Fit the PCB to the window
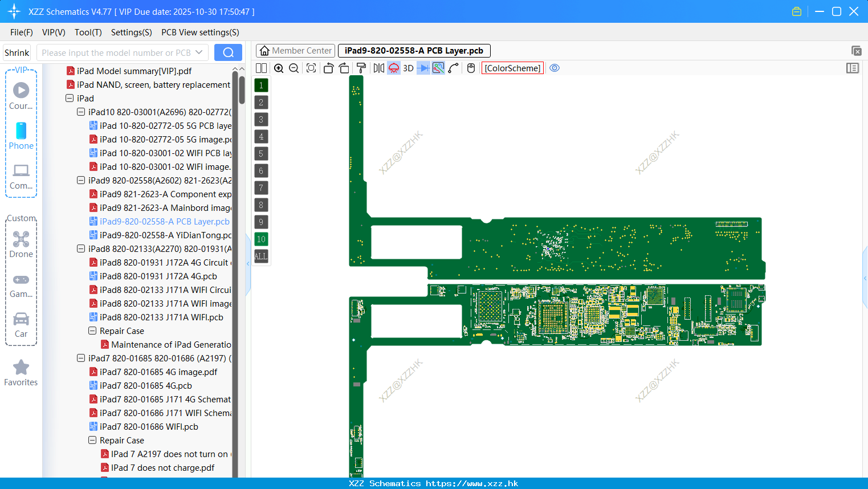Image resolution: width=868 pixels, height=489 pixels. point(311,68)
